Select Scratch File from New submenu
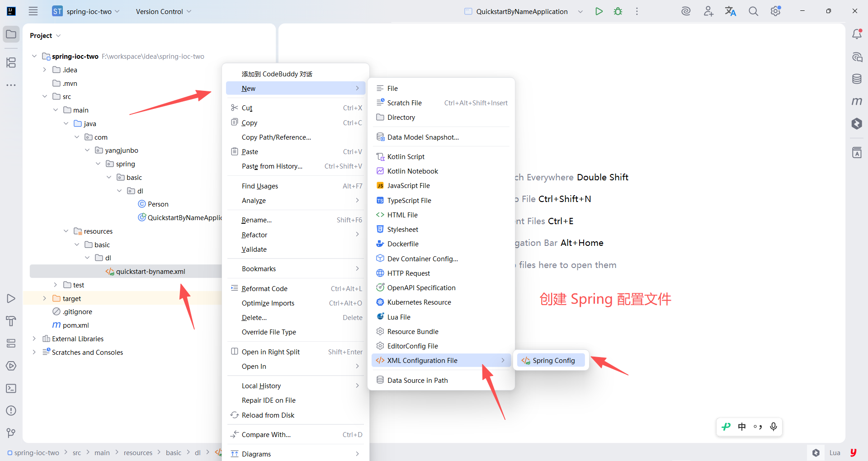This screenshot has height=461, width=868. coord(441,103)
